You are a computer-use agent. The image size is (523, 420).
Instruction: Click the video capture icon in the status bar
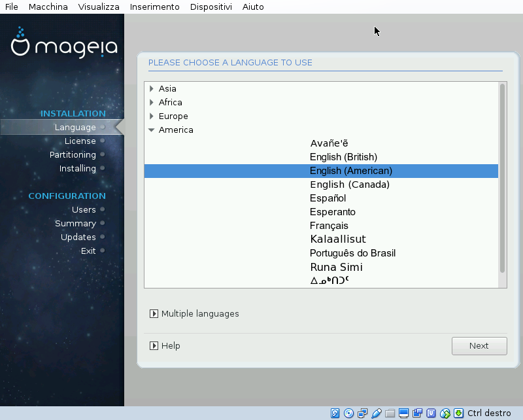tap(417, 413)
